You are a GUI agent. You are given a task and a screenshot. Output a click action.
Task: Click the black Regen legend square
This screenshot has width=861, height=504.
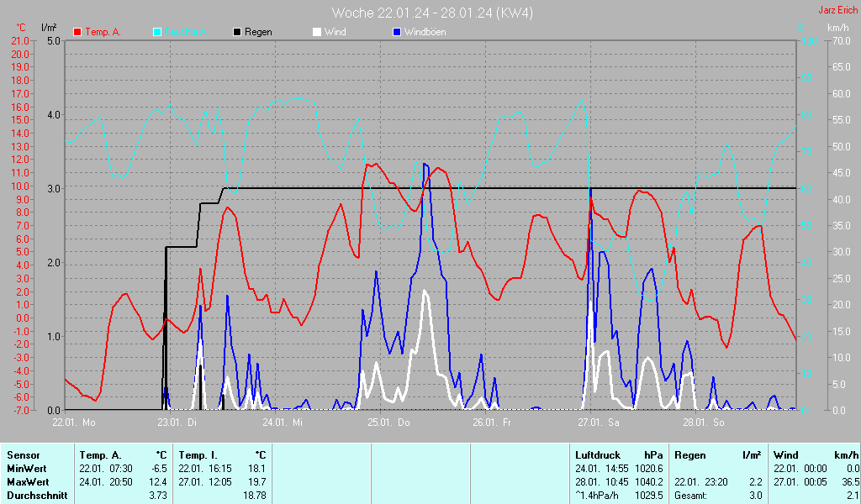point(237,32)
